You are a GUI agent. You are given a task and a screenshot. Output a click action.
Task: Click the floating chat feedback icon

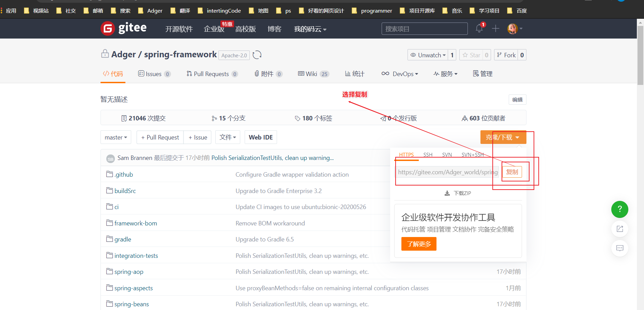click(x=619, y=248)
